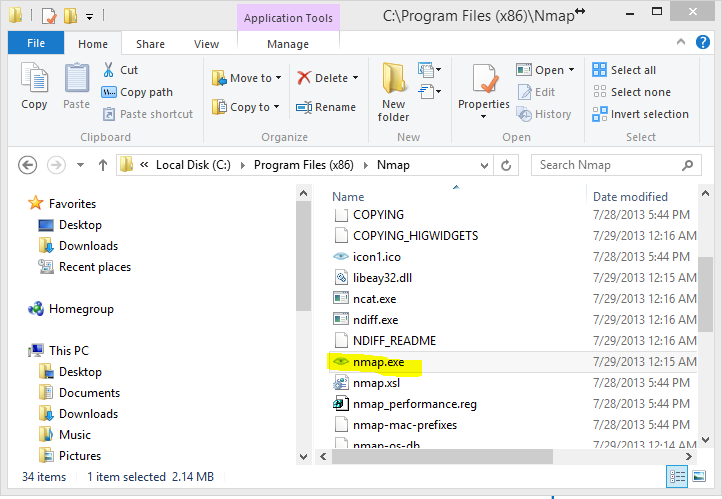The image size is (722, 499).
Task: Click the Select all icon
Action: point(600,70)
